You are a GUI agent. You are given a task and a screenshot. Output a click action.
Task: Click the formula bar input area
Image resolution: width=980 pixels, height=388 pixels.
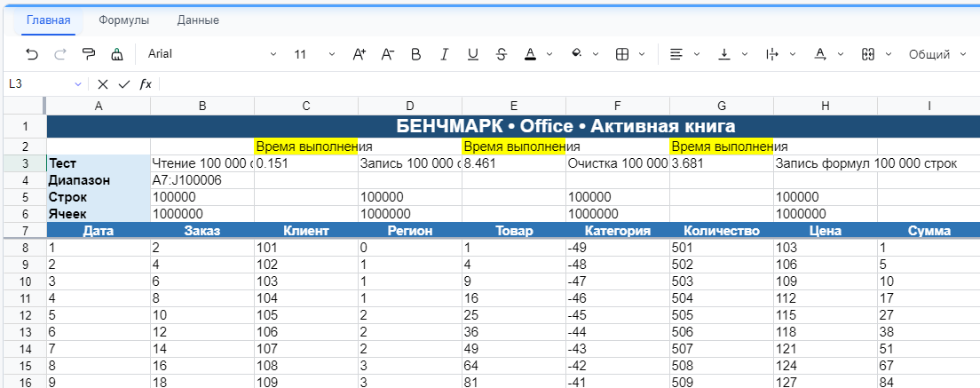(x=569, y=84)
